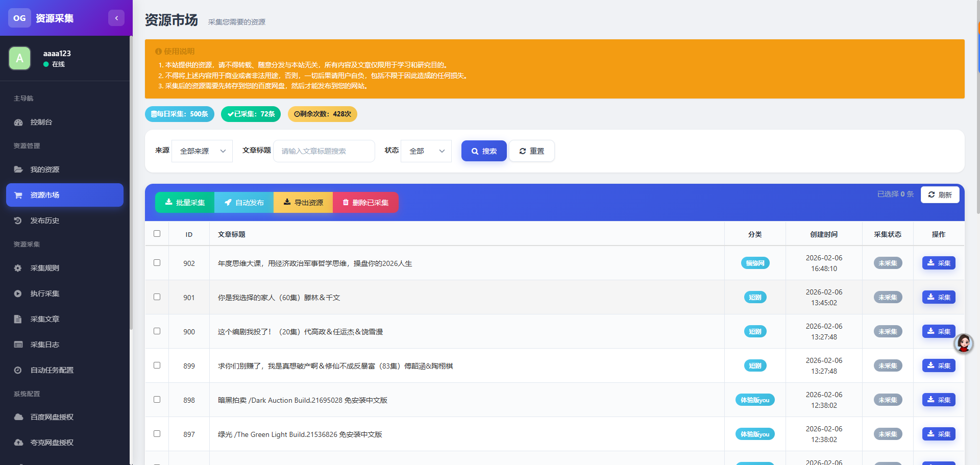Open the 采集日志 menu item

point(45,345)
